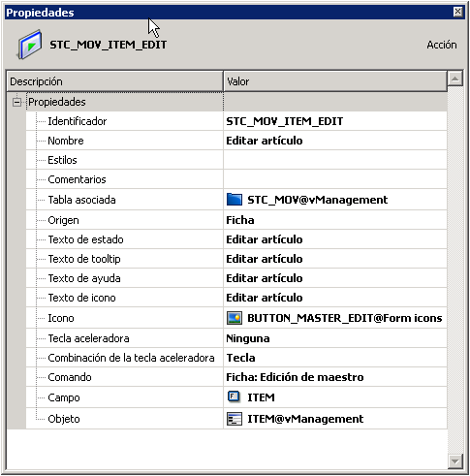Image resolution: width=470 pixels, height=476 pixels.
Task: Click the STC_MOV_ITEM_EDIT header title
Action: (109, 45)
